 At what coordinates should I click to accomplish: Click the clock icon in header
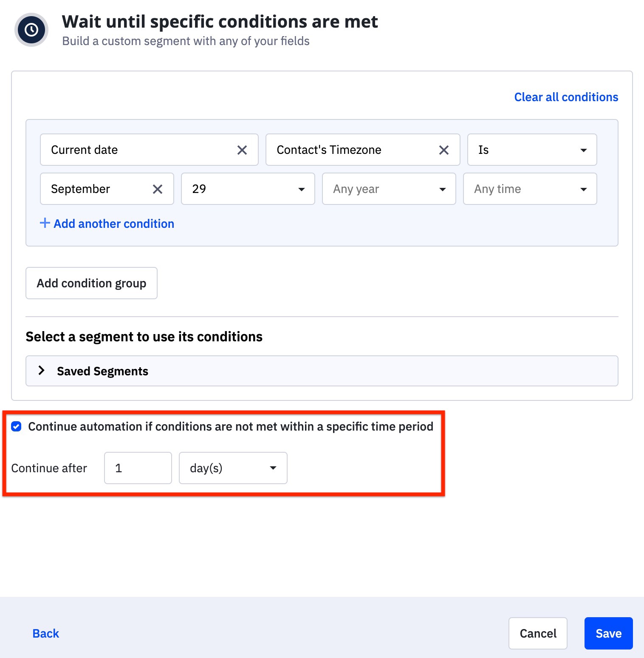tap(31, 30)
